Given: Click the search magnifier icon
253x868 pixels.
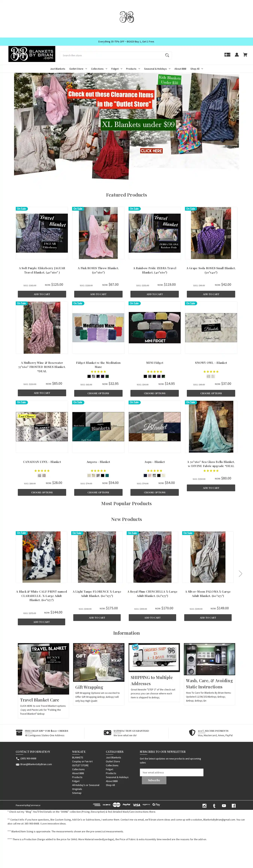Looking at the screenshot, I should pos(167,55).
